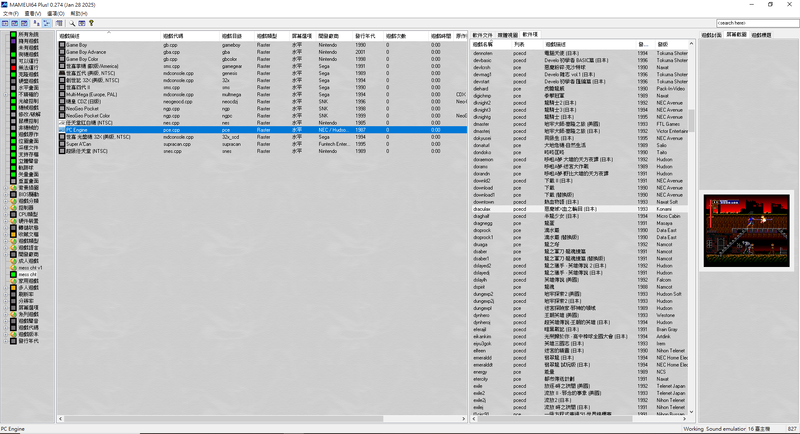Click the search here input field

pos(758,23)
